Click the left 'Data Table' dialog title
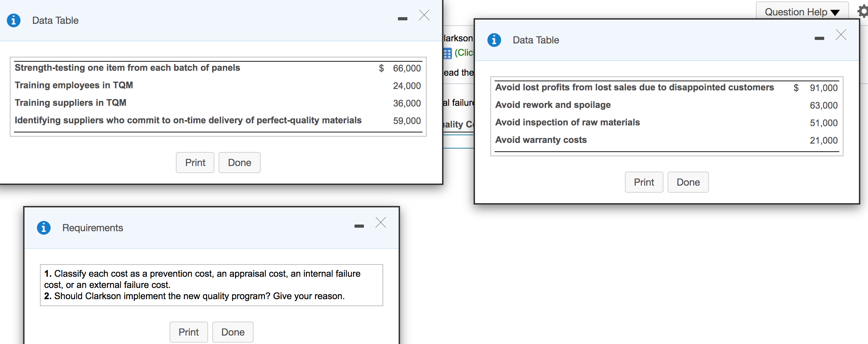Image resolution: width=868 pixels, height=344 pixels. tap(55, 20)
